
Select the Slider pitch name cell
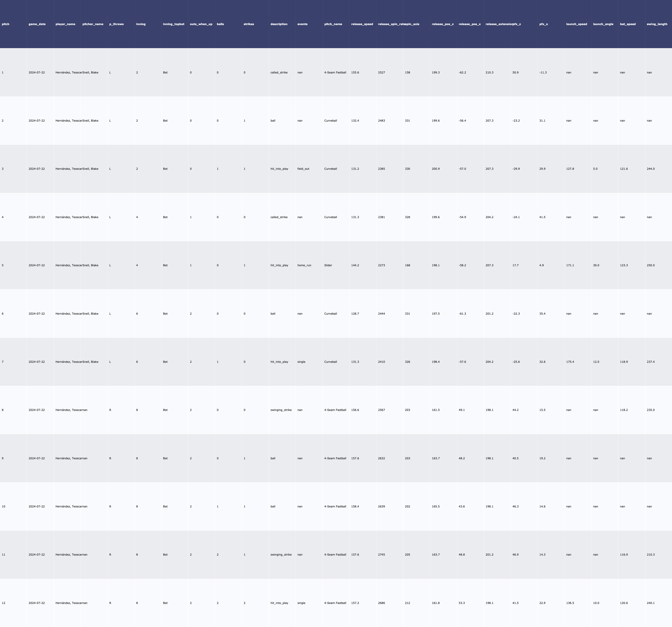pyautogui.click(x=328, y=265)
